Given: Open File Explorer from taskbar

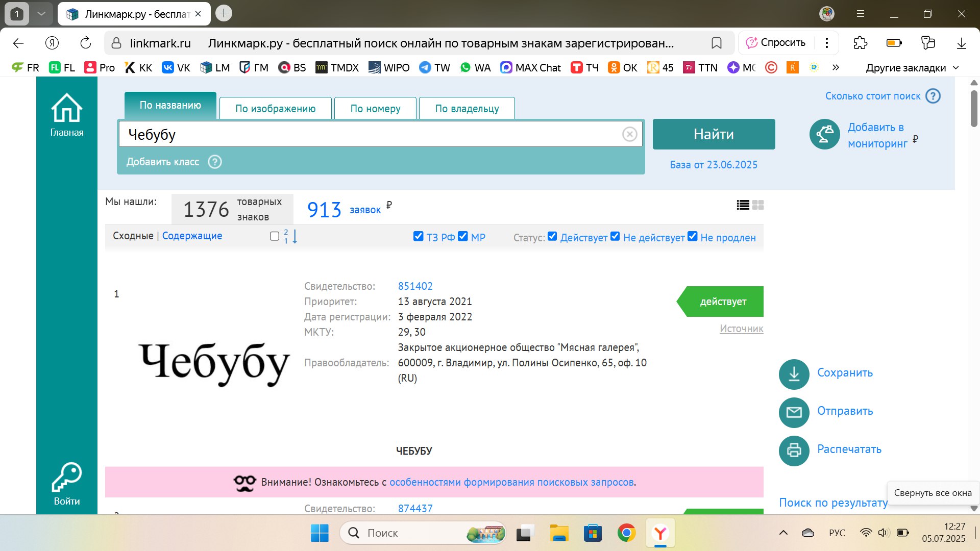Looking at the screenshot, I should pos(559,533).
